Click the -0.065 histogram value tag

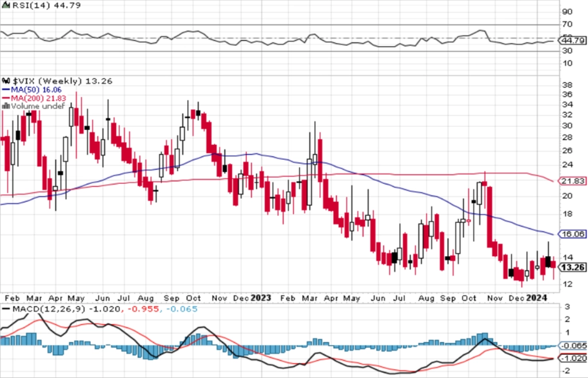pyautogui.click(x=572, y=345)
